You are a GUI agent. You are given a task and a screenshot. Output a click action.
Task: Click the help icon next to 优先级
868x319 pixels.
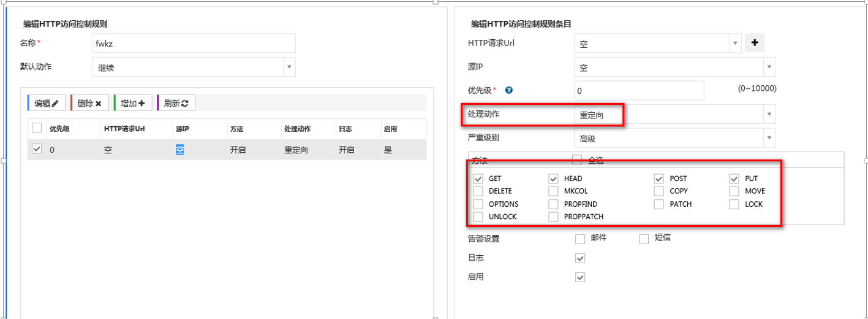pos(508,90)
